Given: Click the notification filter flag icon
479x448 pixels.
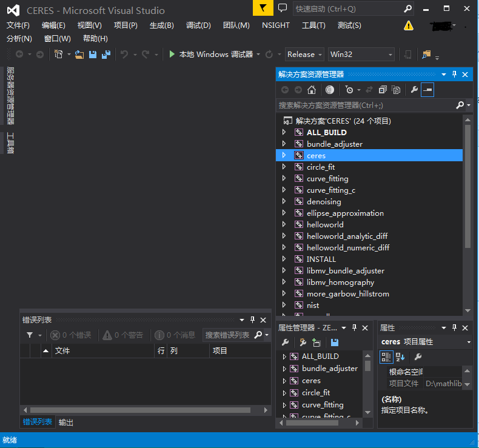Looking at the screenshot, I should click(x=263, y=8).
